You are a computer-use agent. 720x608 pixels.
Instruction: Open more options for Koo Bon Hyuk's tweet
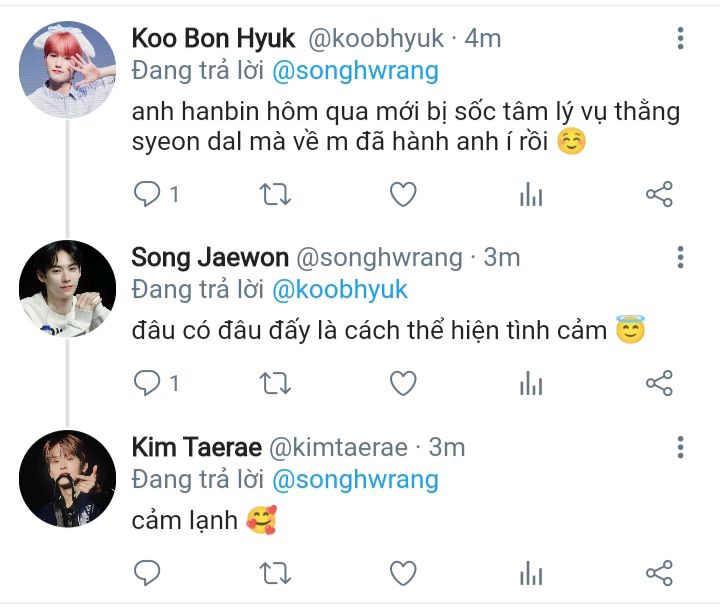pos(681,39)
